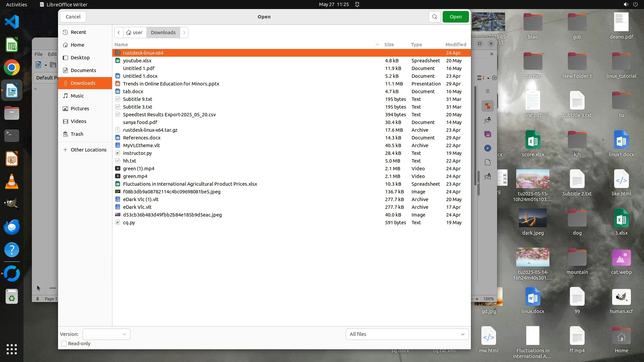644x362 pixels.
Task: Click the search icon in the Open dialog
Action: 434,17
